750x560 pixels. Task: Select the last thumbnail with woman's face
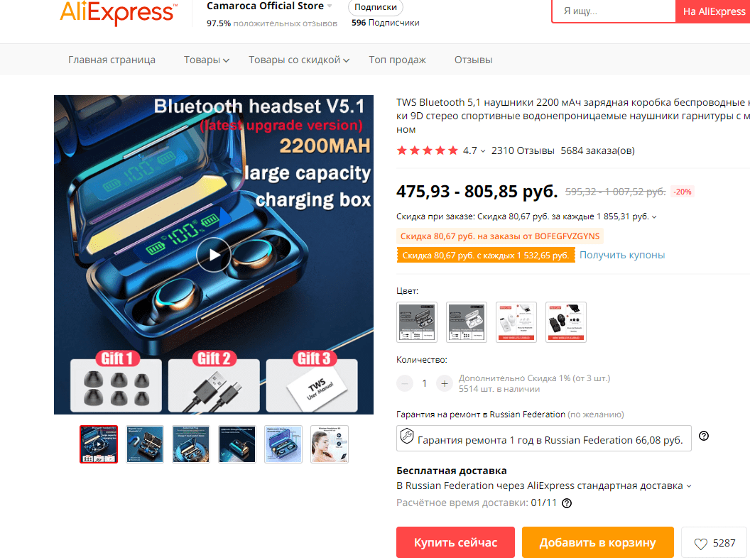tap(330, 444)
